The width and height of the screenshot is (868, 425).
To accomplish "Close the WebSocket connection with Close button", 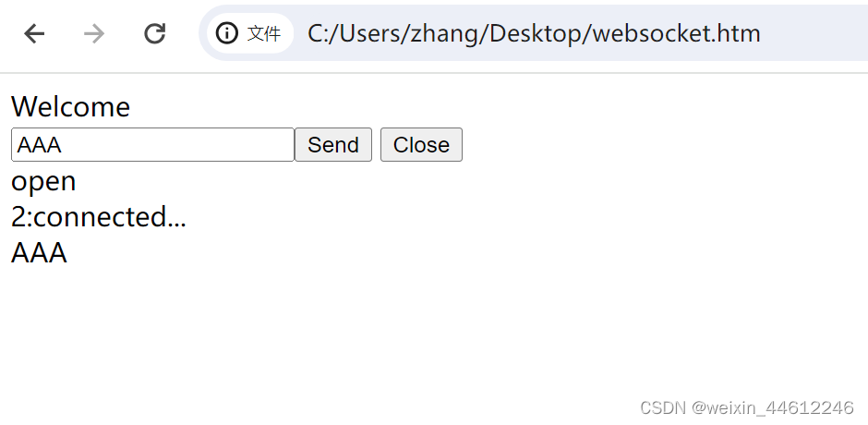I will (x=421, y=145).
